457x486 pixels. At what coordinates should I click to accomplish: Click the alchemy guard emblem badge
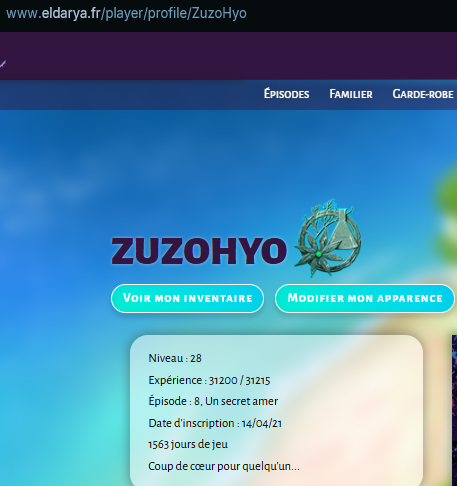(x=328, y=238)
